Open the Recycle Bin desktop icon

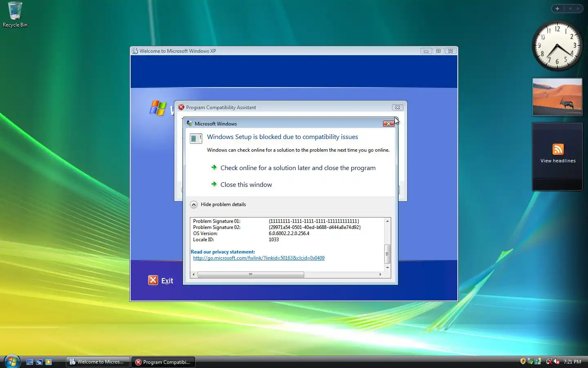pos(15,15)
